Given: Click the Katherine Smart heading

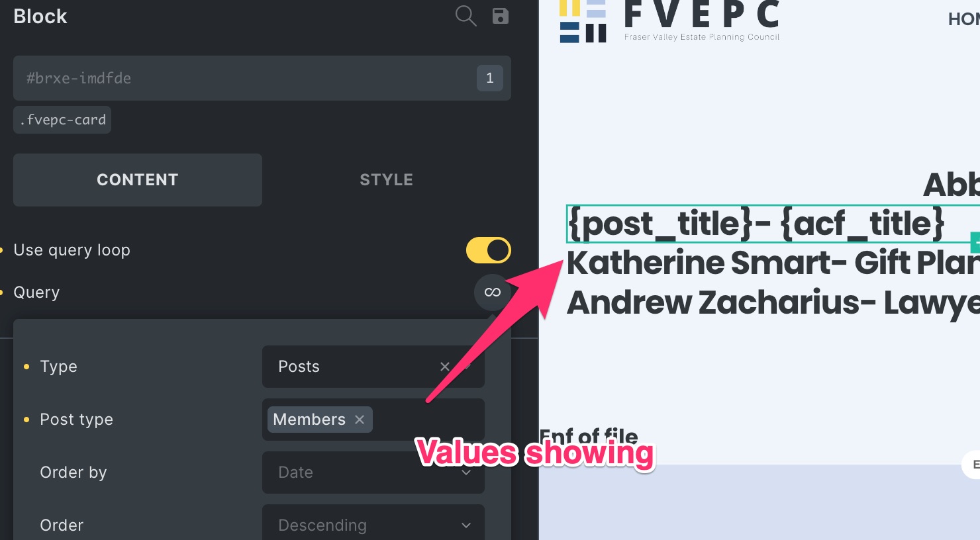Looking at the screenshot, I should 773,263.
